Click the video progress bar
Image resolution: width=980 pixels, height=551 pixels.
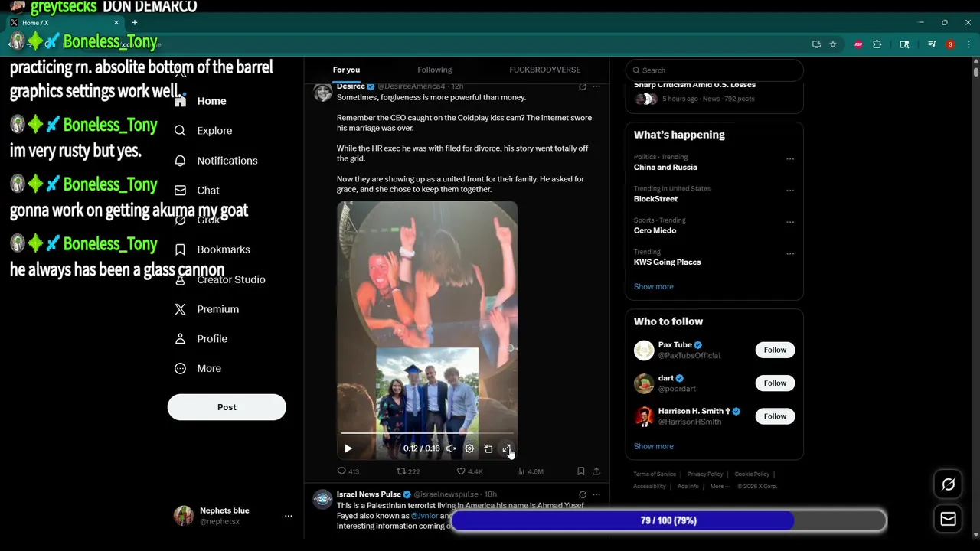pyautogui.click(x=427, y=434)
